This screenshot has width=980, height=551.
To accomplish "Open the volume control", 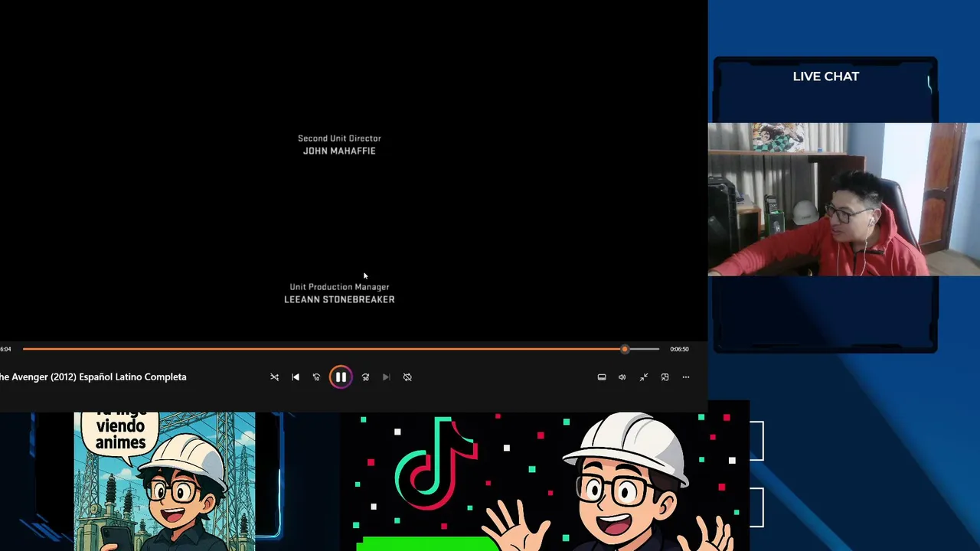I will (x=622, y=377).
